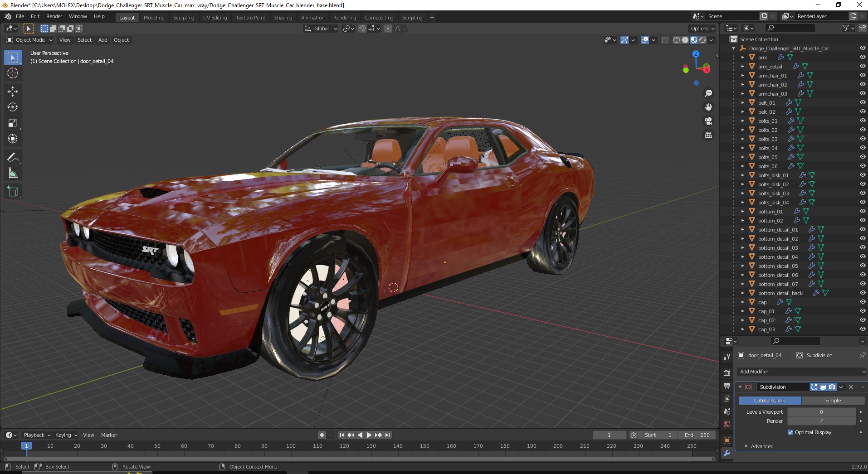Screen dimensions: 868x474
Task: Open the viewport Add menu
Action: click(103, 40)
